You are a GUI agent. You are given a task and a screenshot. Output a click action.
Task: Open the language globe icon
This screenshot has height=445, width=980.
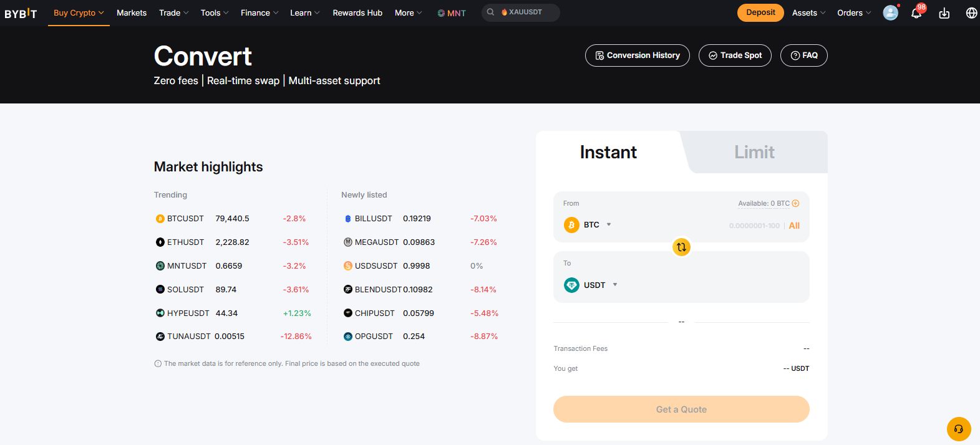click(971, 13)
